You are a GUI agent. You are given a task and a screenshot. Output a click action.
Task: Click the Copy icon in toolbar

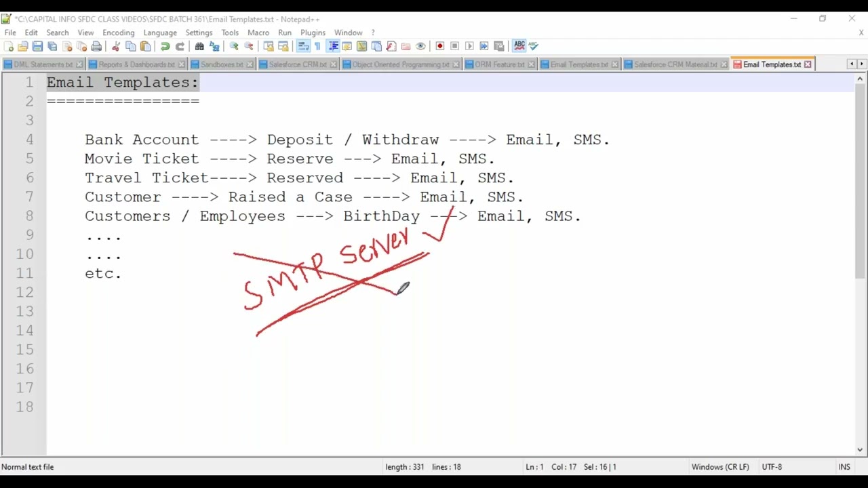pyautogui.click(x=131, y=46)
